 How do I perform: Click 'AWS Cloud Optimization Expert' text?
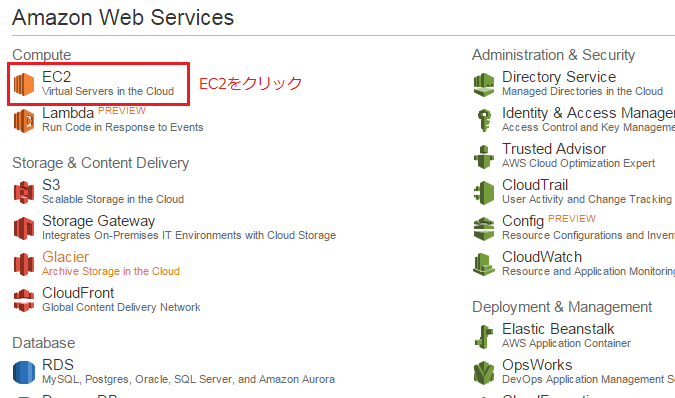pyautogui.click(x=579, y=164)
